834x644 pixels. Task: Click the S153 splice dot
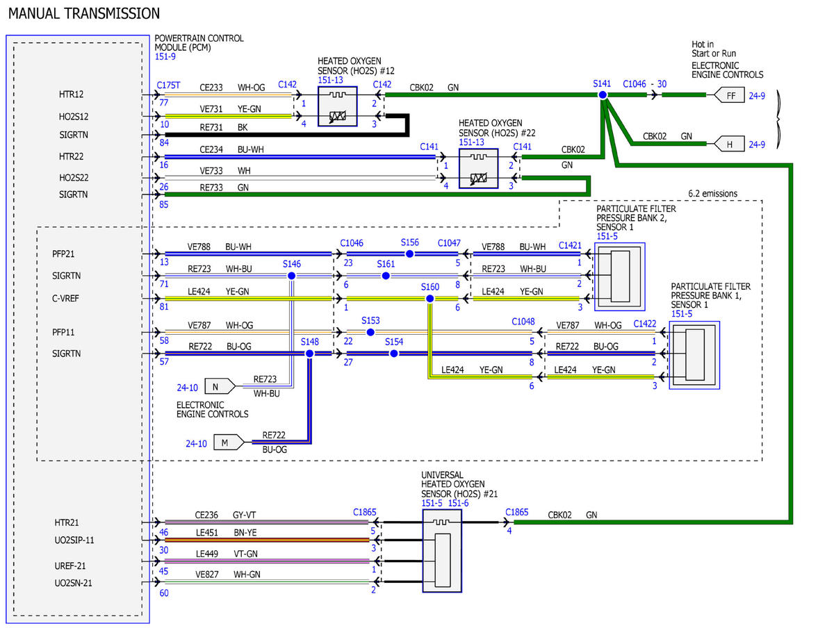point(370,332)
